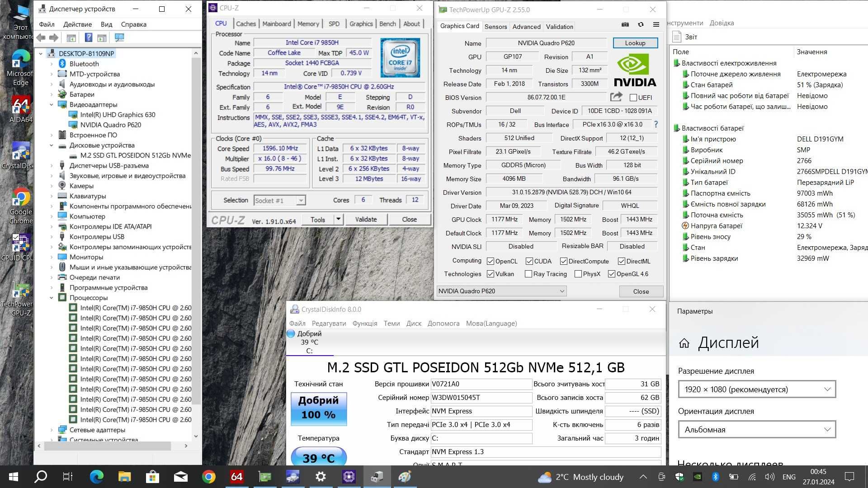This screenshot has width=868, height=488.
Task: Switch to the Memory tab in CPU-Z
Action: [308, 23]
